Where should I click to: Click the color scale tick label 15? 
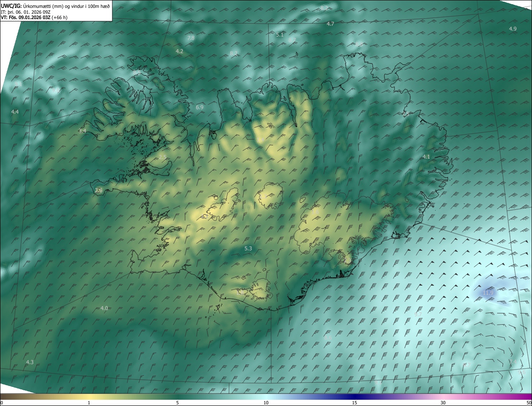point(355,403)
